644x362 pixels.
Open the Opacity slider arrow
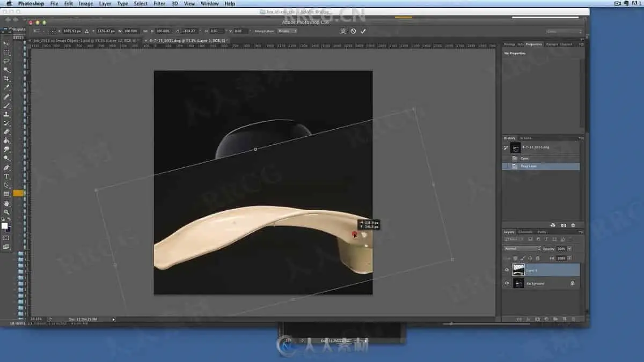pyautogui.click(x=569, y=249)
